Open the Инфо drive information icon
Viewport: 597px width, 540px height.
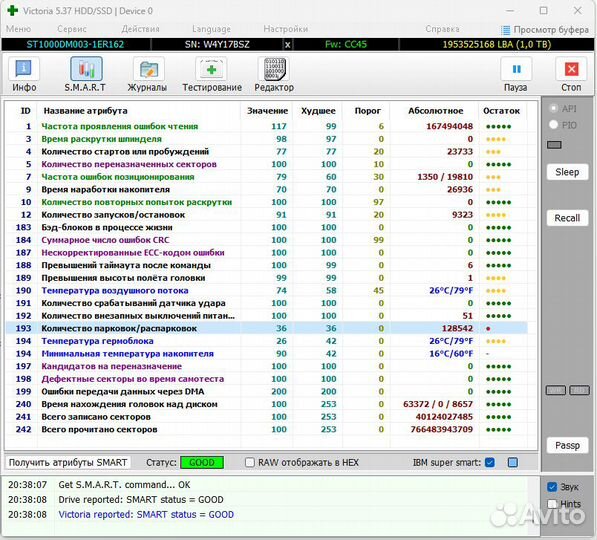[24, 69]
